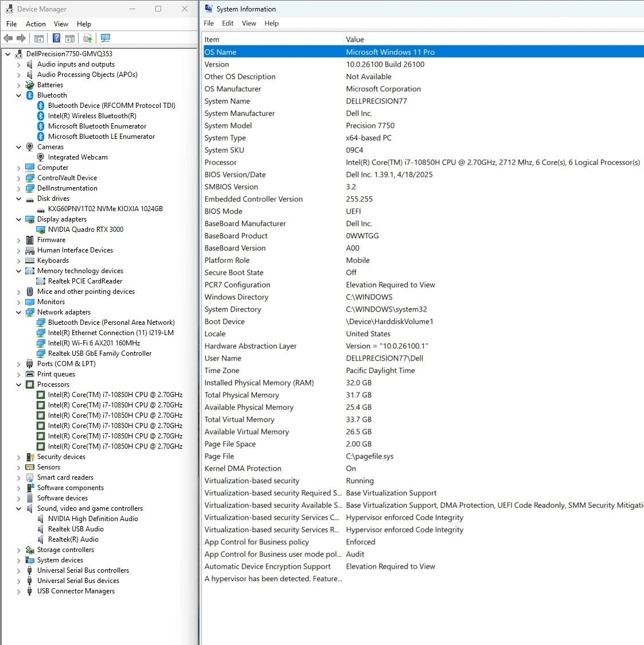This screenshot has width=644, height=645.
Task: Open the Action menu in Device Manager
Action: 36,24
